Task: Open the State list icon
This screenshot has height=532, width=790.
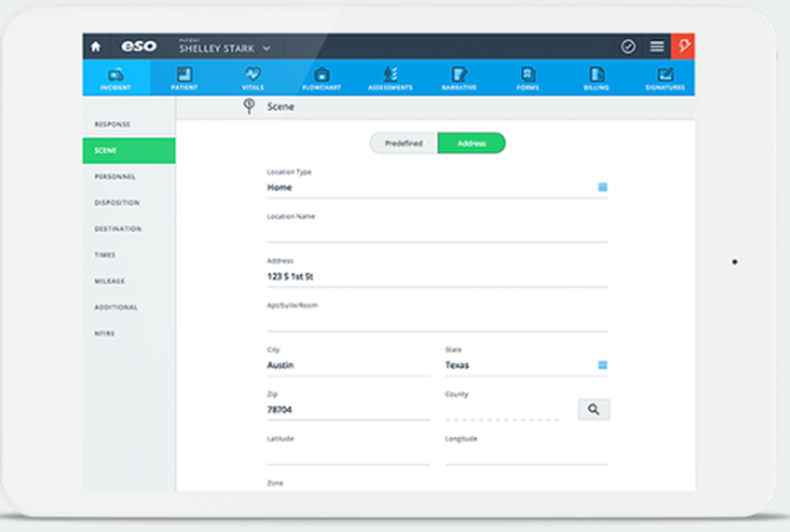Action: pyautogui.click(x=603, y=365)
